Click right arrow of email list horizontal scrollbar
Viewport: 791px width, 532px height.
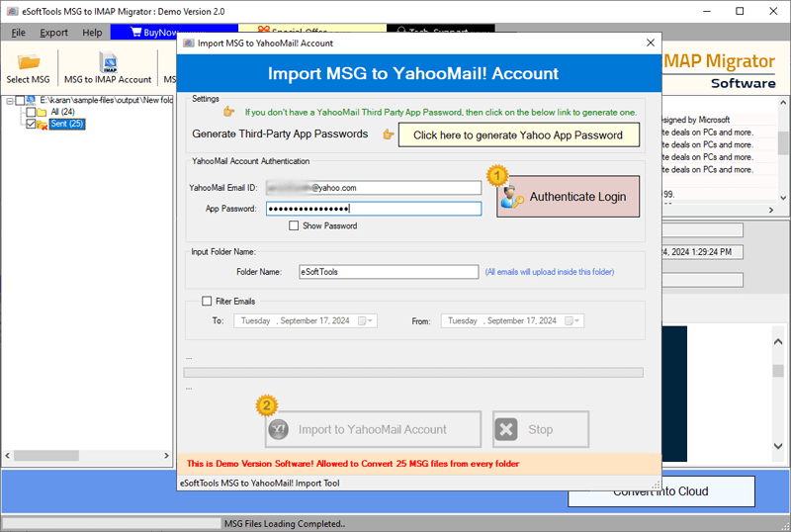771,210
